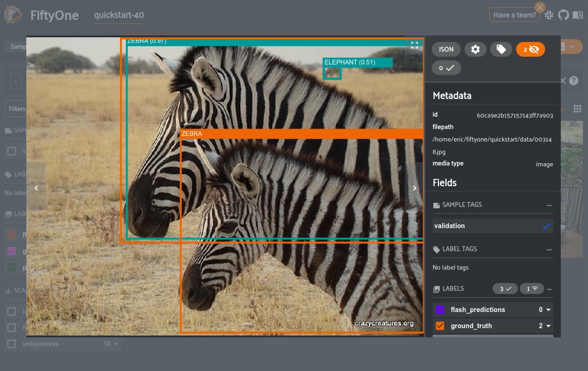Enter fullscreen with the expand icon
The image size is (588, 371).
[415, 45]
